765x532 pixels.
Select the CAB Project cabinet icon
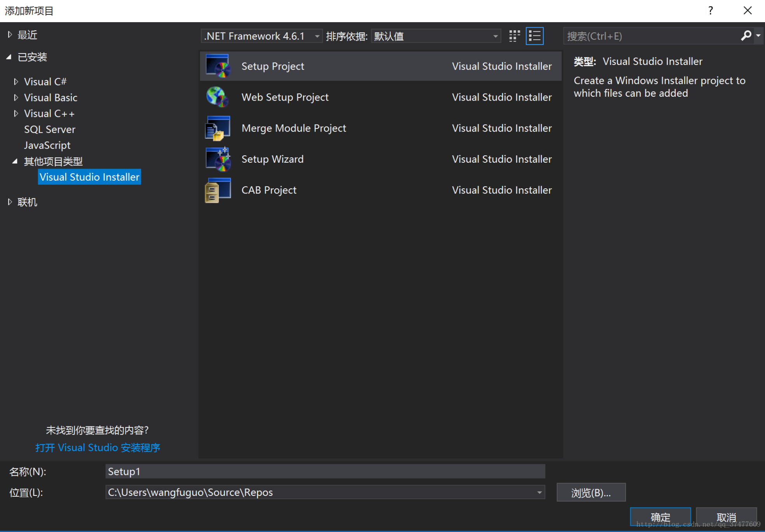coord(218,190)
